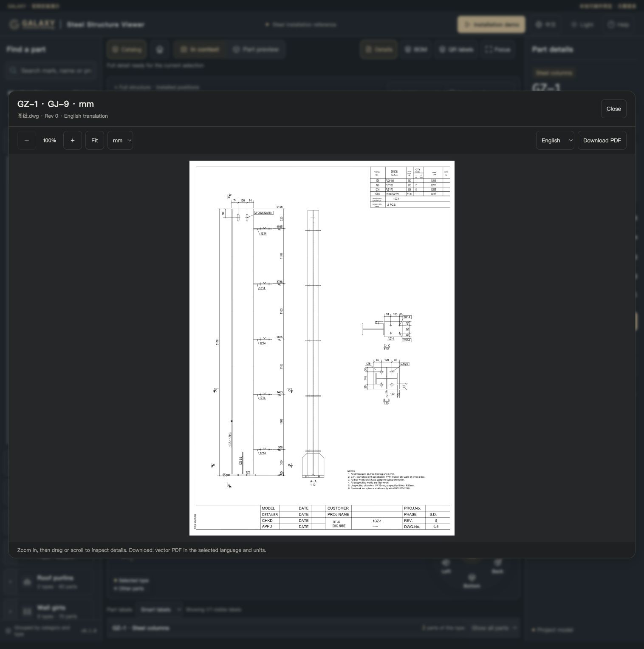Zoom in with the plus button

coord(73,140)
